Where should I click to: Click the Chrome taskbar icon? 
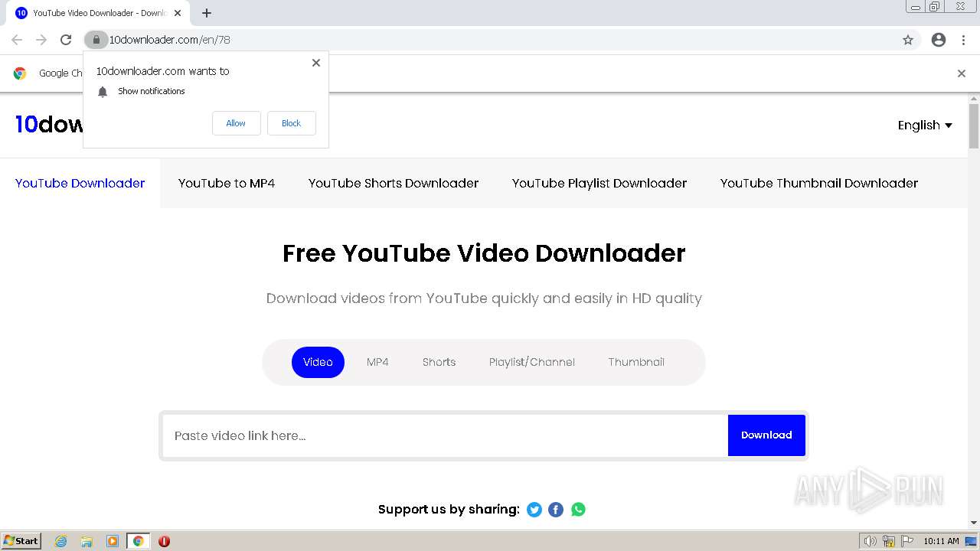139,541
